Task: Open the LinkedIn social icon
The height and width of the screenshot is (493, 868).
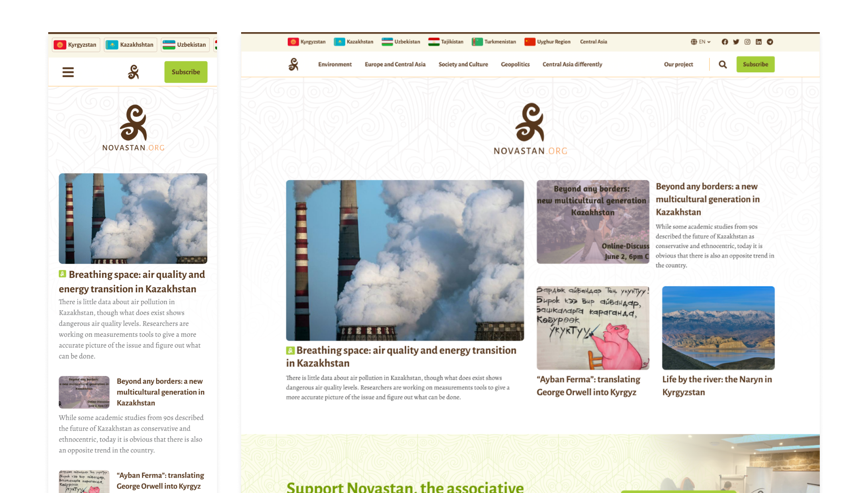Action: pyautogui.click(x=758, y=42)
